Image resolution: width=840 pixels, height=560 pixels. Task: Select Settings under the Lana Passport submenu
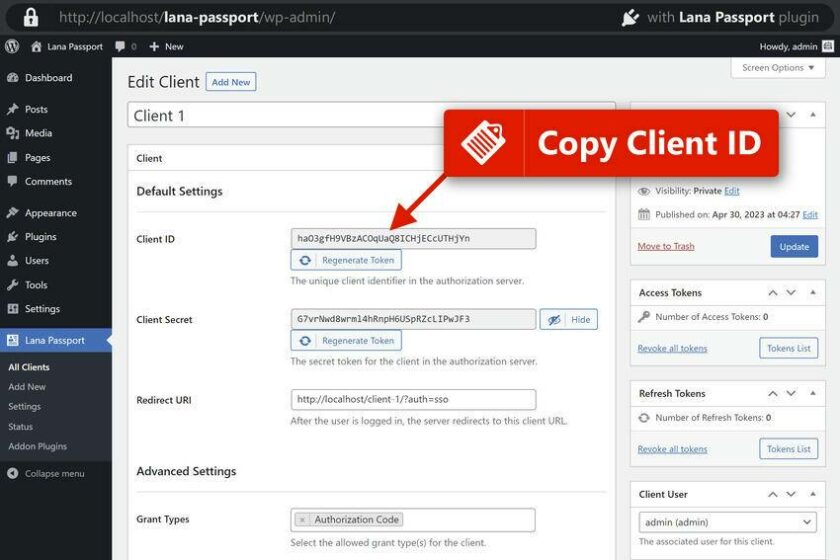[25, 407]
